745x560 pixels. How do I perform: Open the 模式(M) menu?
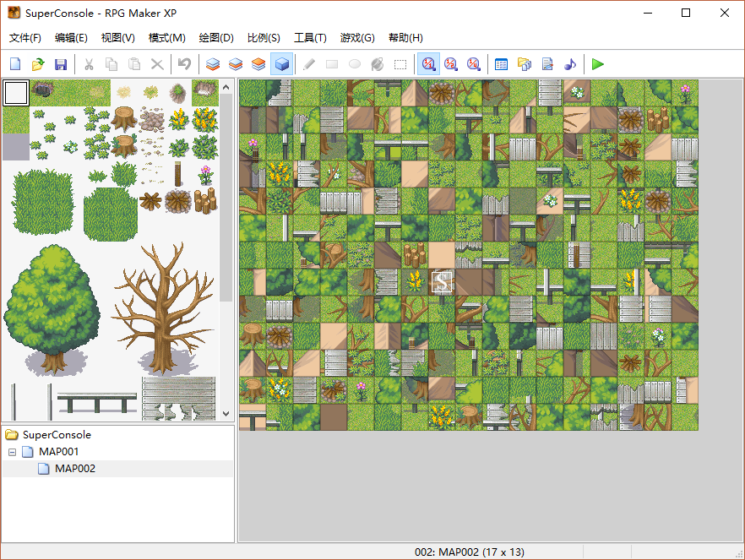[x=166, y=38]
